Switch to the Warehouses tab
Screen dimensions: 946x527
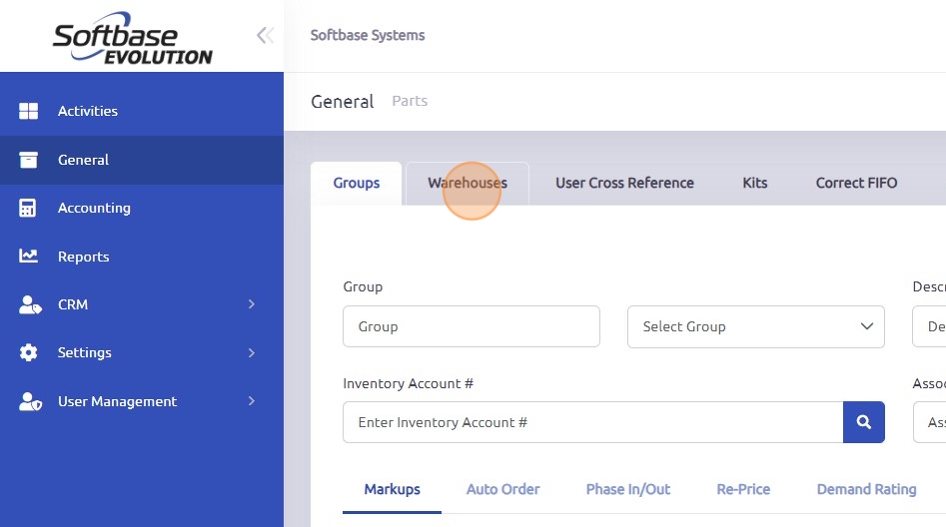tap(468, 183)
